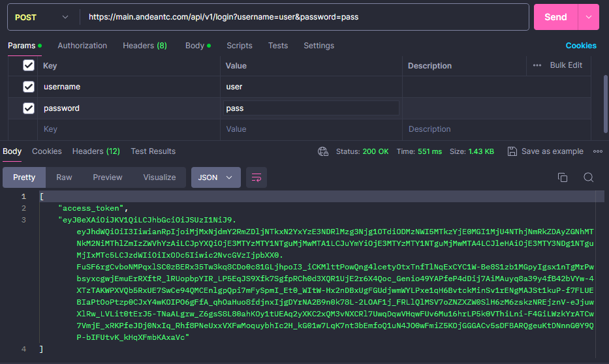The height and width of the screenshot is (364, 609).
Task: Open the response more options ellipsis
Action: pyautogui.click(x=597, y=151)
